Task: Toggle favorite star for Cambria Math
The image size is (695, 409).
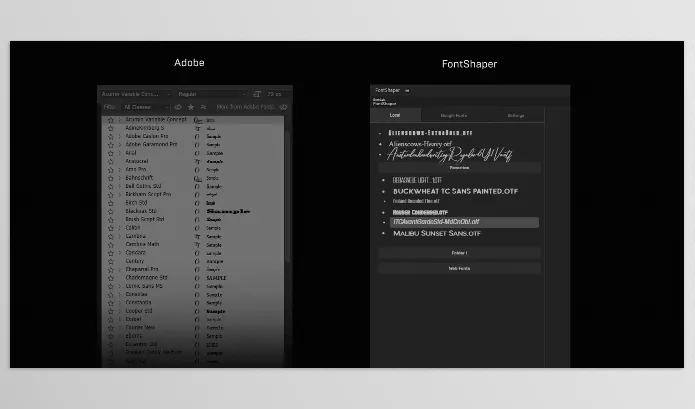Action: [x=111, y=245]
